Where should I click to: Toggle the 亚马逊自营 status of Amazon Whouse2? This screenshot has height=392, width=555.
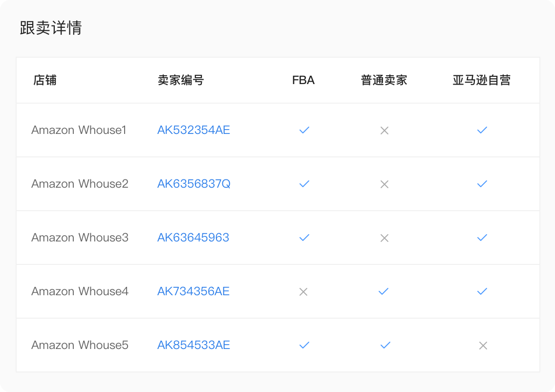tap(482, 184)
